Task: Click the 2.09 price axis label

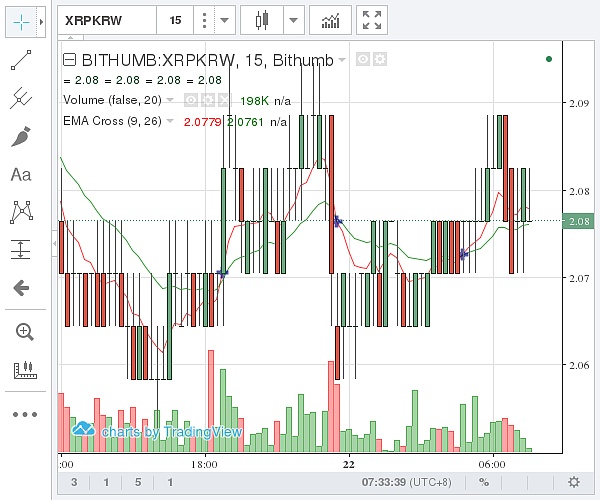Action: tap(578, 103)
